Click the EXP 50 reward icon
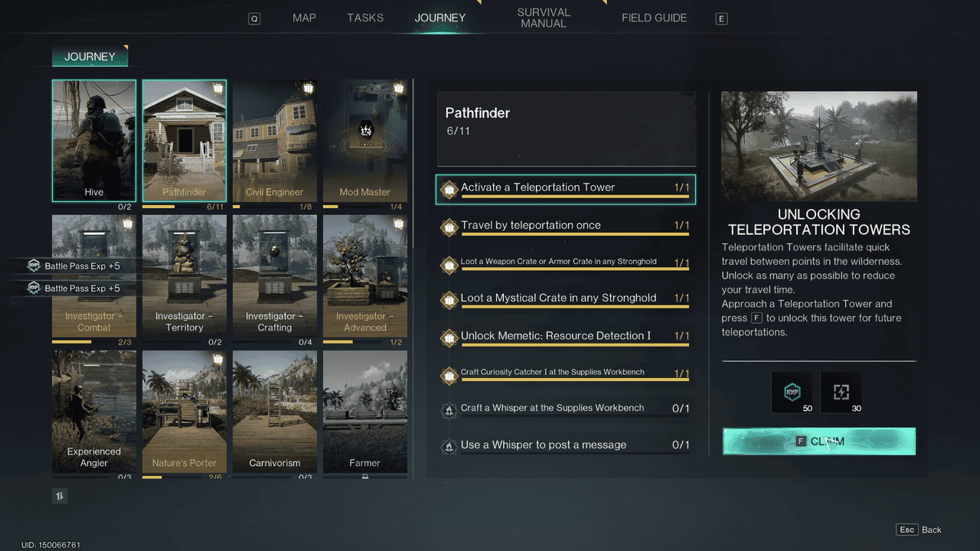This screenshot has height=551, width=980. [x=792, y=393]
